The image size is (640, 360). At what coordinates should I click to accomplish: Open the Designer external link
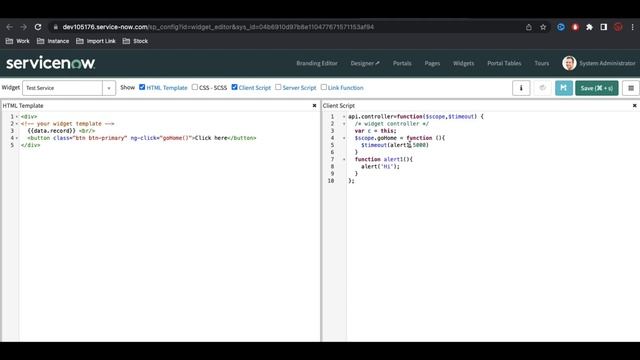[x=365, y=63]
